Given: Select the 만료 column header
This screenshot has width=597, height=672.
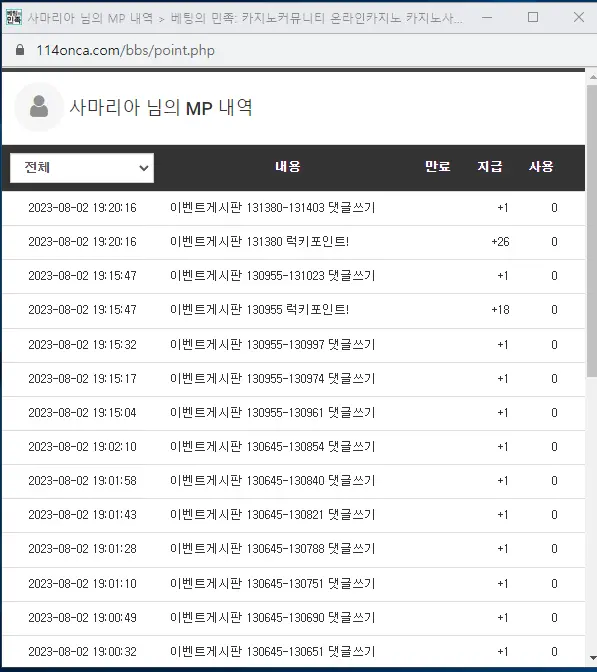Looking at the screenshot, I should [438, 166].
